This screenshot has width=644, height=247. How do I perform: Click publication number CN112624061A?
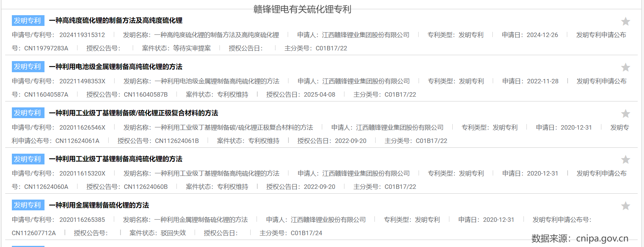pos(77,141)
